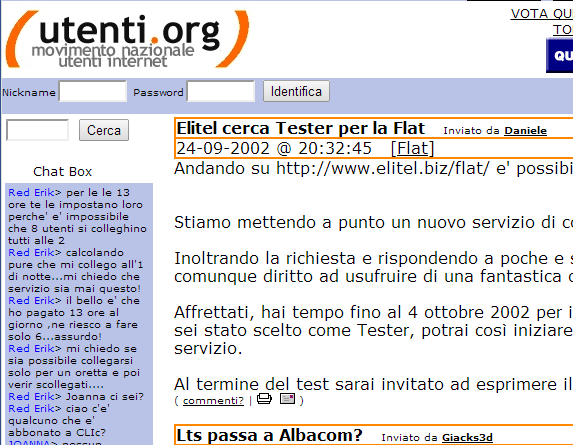Open the Daniele author link
The width and height of the screenshot is (573, 445).
525,131
